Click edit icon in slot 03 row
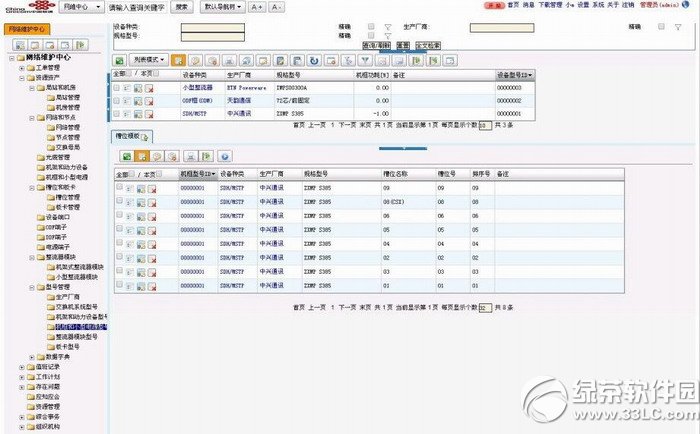 pyautogui.click(x=141, y=272)
